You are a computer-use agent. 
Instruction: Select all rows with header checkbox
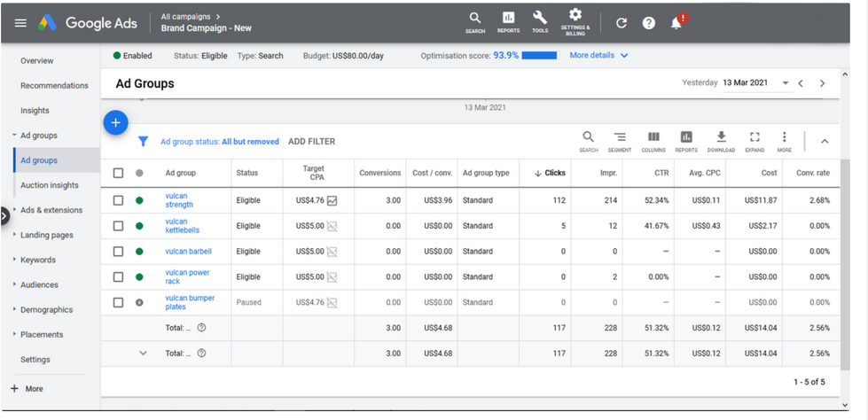pyautogui.click(x=118, y=173)
